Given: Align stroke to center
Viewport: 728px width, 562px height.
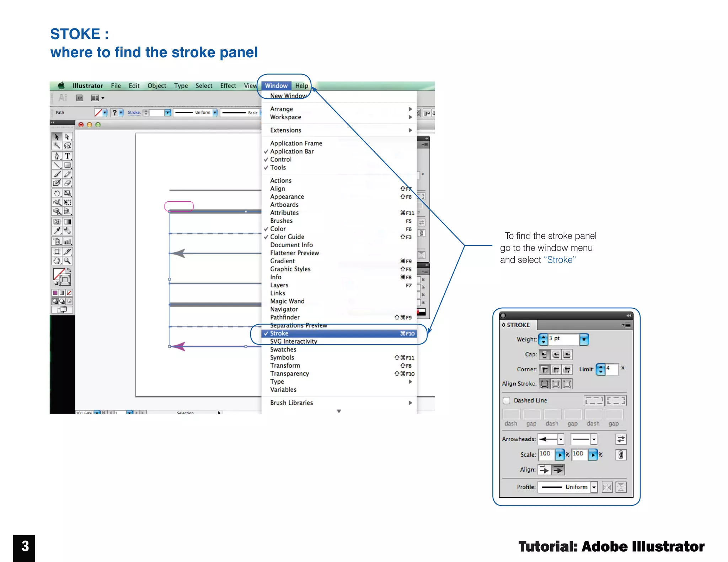Looking at the screenshot, I should 544,384.
